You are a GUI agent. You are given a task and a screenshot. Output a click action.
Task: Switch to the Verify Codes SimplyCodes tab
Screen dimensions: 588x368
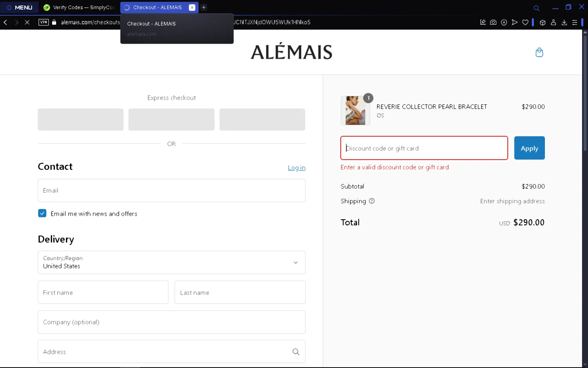click(80, 7)
